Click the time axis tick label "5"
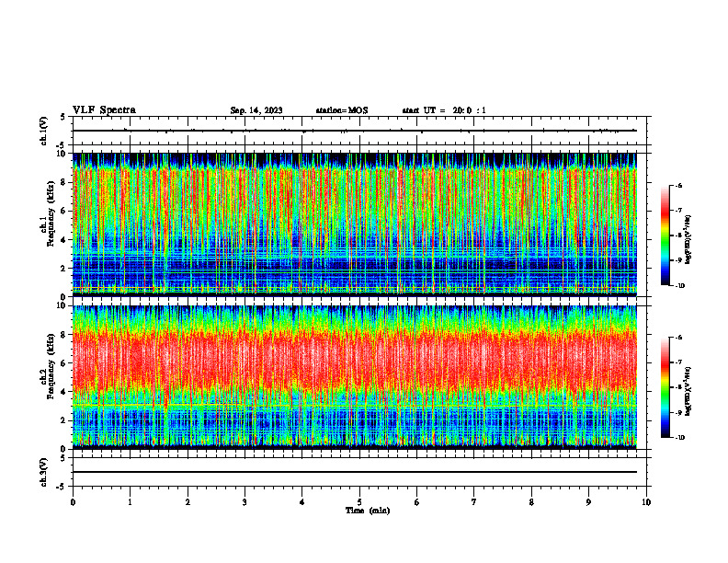The width and height of the screenshot is (728, 563). [359, 502]
